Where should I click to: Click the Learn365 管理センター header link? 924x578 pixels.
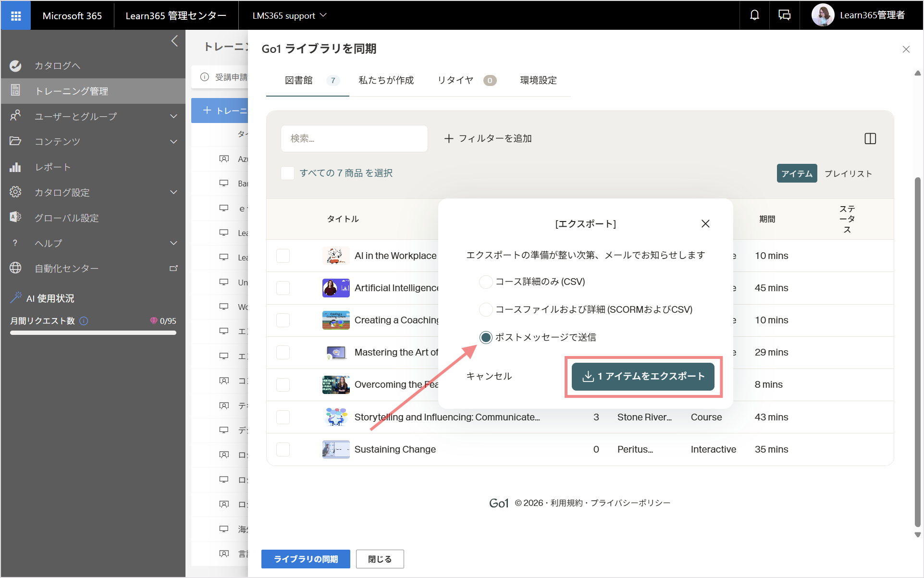pyautogui.click(x=176, y=15)
